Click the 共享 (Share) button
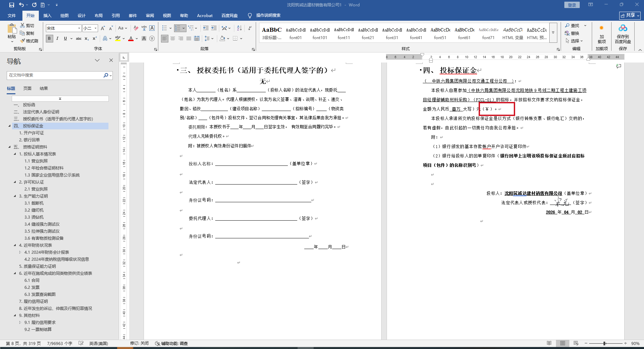 coord(630,15)
